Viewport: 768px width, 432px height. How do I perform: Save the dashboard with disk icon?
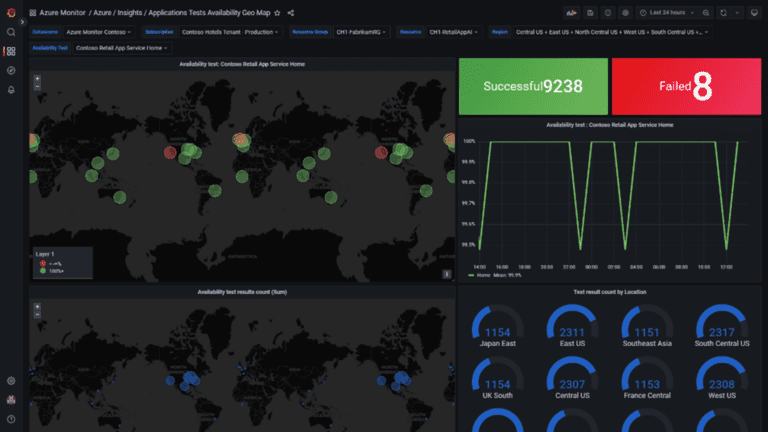pos(590,13)
